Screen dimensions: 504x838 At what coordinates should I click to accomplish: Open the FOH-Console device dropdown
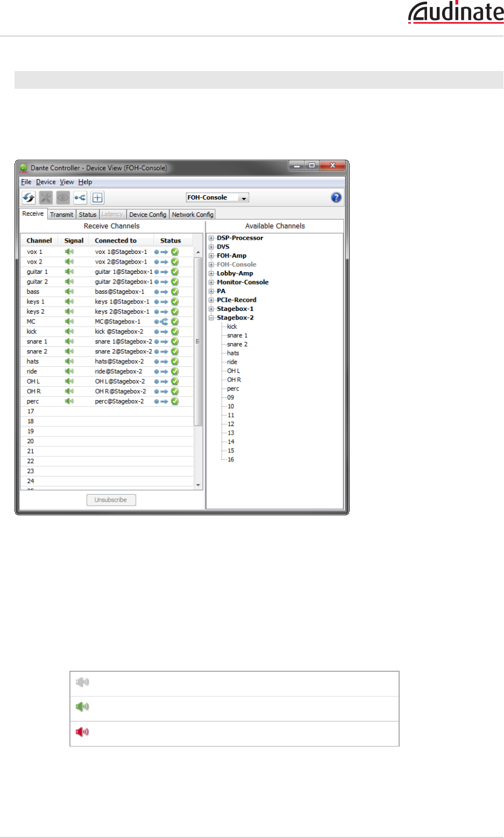click(217, 197)
